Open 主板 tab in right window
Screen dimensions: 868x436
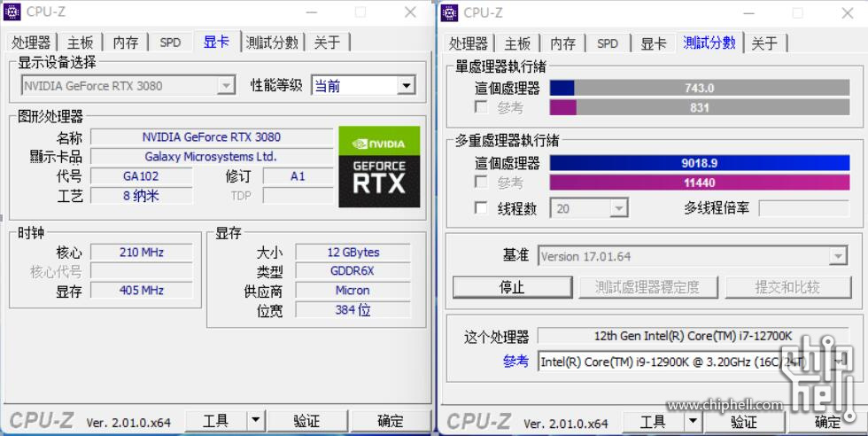517,43
